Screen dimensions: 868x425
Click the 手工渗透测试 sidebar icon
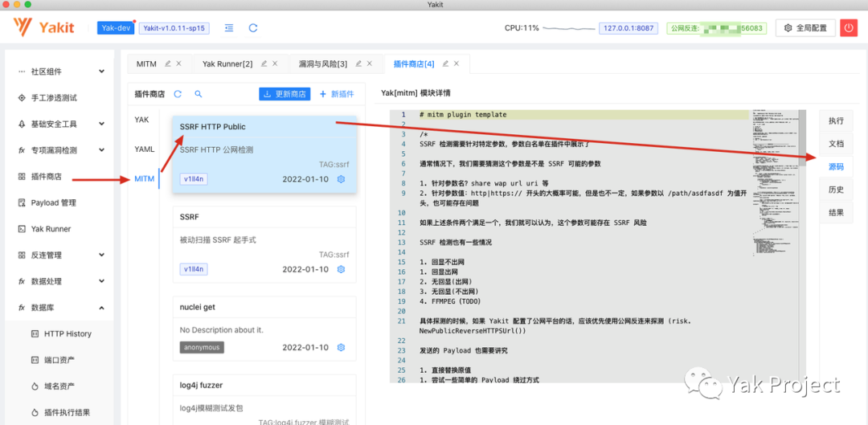23,98
